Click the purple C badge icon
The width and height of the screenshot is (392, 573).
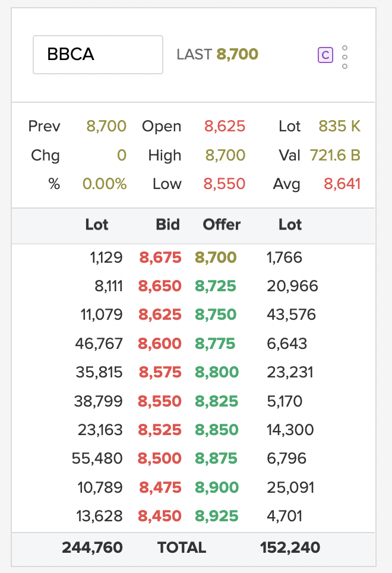point(325,55)
